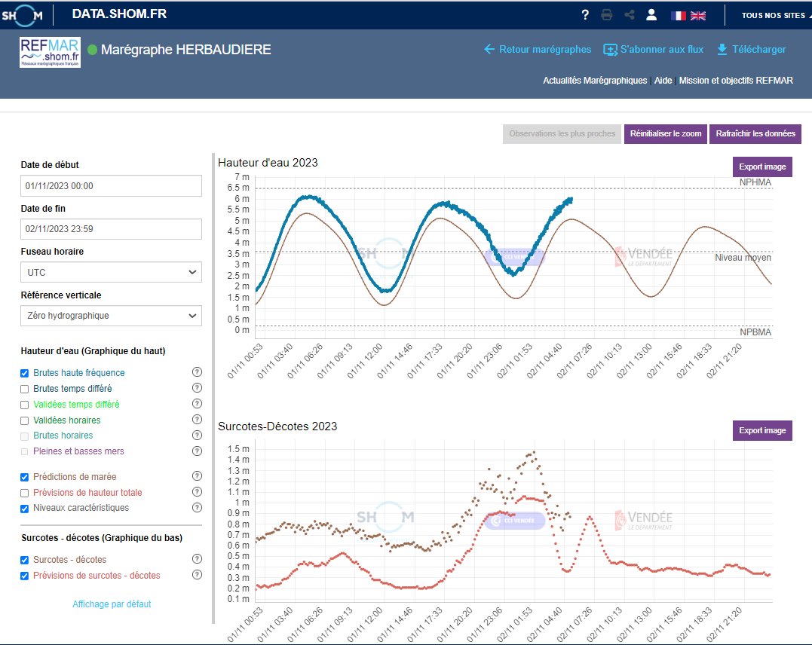Image resolution: width=812 pixels, height=645 pixels.
Task: Click the SHOM logo in the header
Action: pos(23,16)
